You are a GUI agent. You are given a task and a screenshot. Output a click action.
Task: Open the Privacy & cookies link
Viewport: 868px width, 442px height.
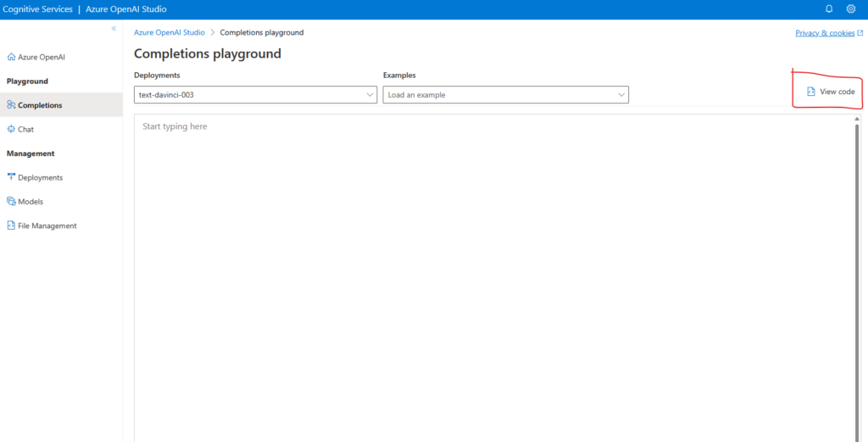[825, 33]
